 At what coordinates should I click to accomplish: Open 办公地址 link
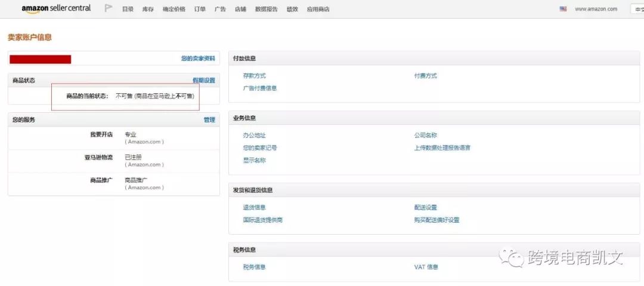point(254,136)
